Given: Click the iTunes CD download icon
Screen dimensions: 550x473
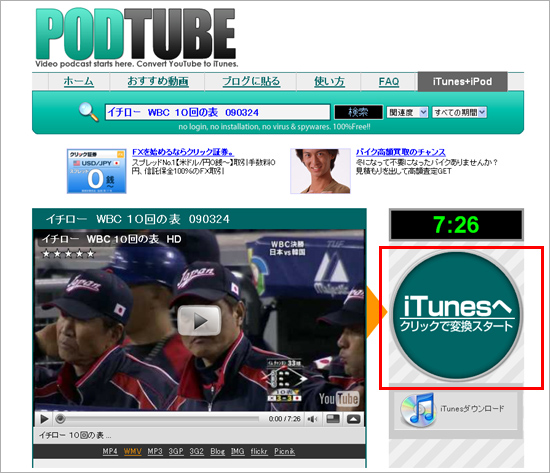Looking at the screenshot, I should tap(417, 409).
